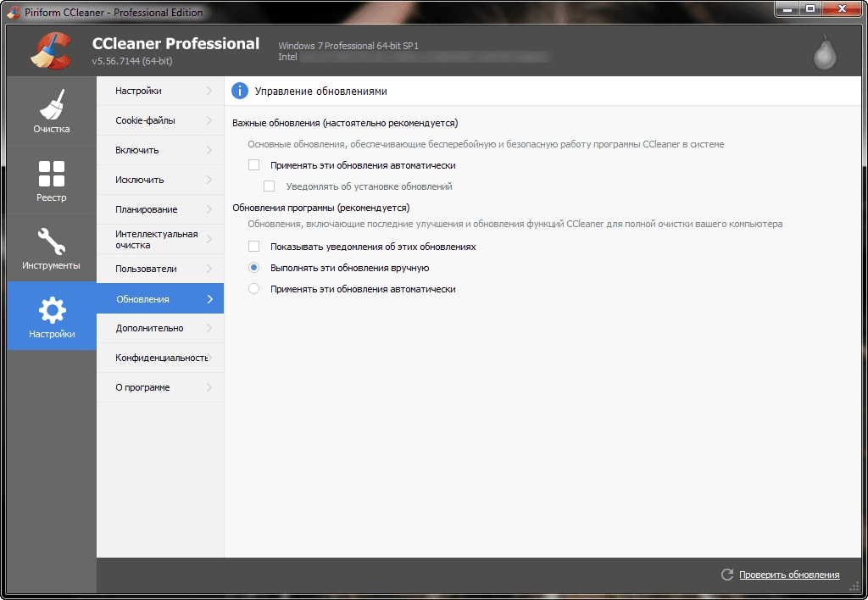Close the CCleaner window
This screenshot has width=868, height=600.
[x=842, y=8]
